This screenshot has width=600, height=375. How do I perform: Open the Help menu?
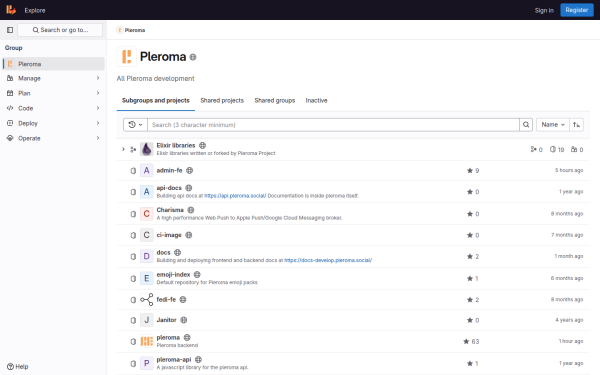(18, 367)
